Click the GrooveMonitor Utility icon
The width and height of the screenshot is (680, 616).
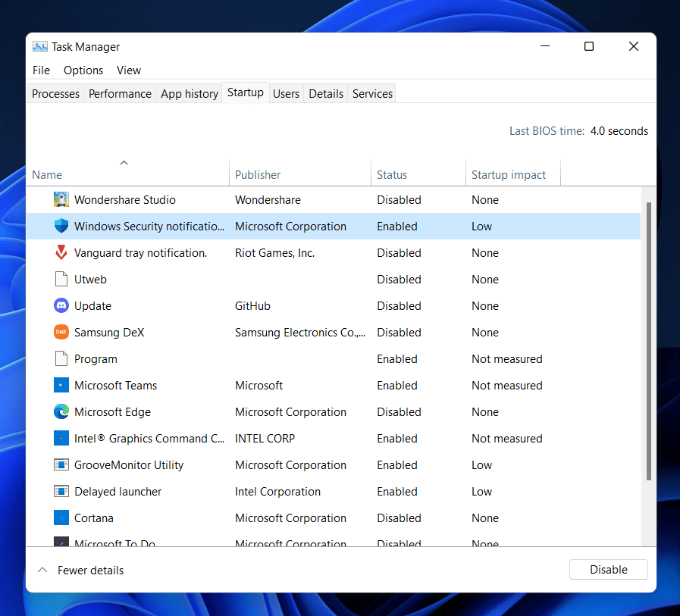61,465
